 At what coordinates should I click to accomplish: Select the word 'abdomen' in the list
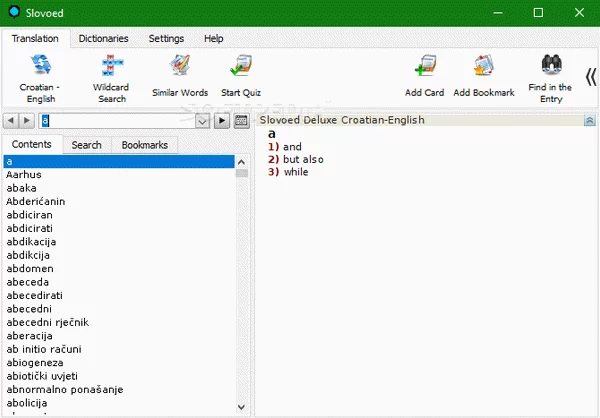click(x=30, y=269)
